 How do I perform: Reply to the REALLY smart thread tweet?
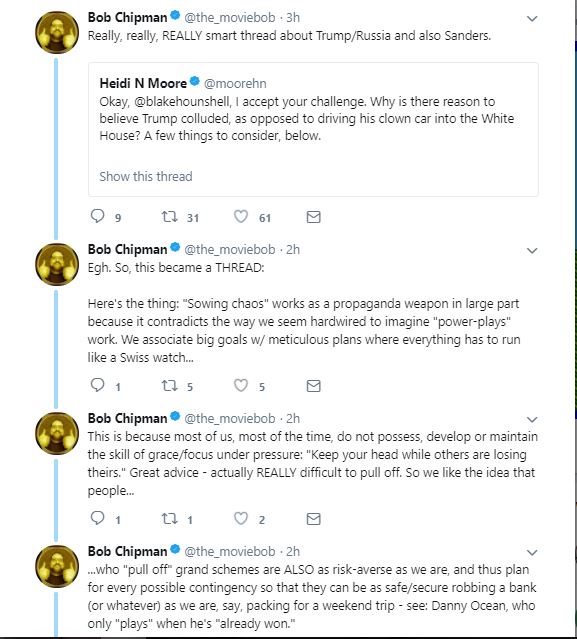[x=97, y=216]
